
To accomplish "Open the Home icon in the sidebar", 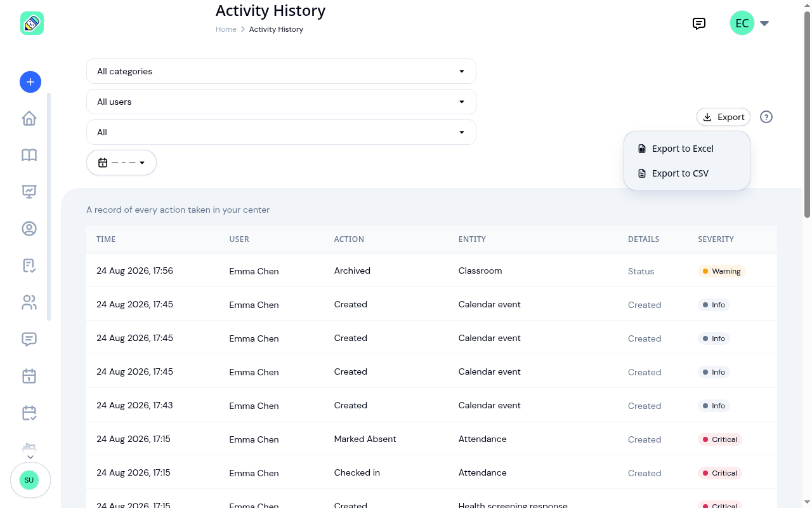I will (29, 119).
